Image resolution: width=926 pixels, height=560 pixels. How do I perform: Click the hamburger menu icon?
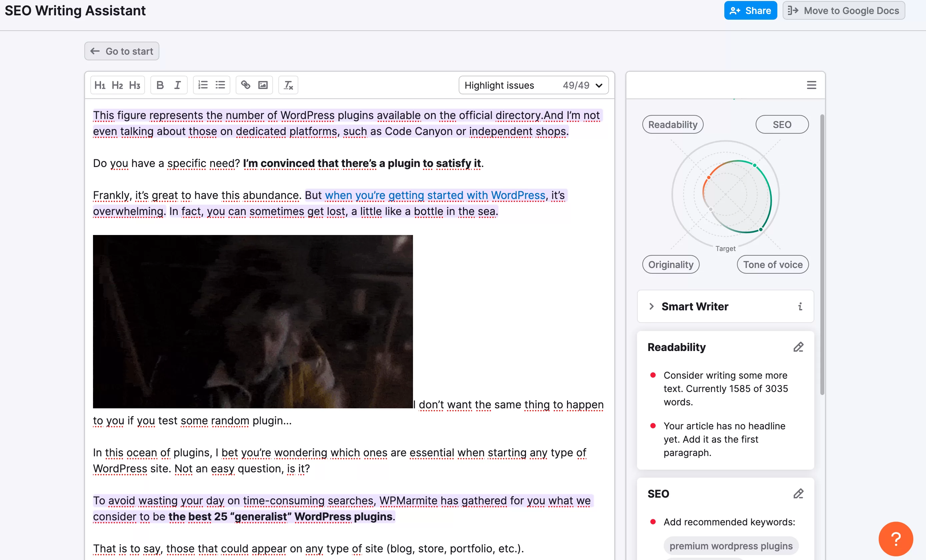pos(812,85)
